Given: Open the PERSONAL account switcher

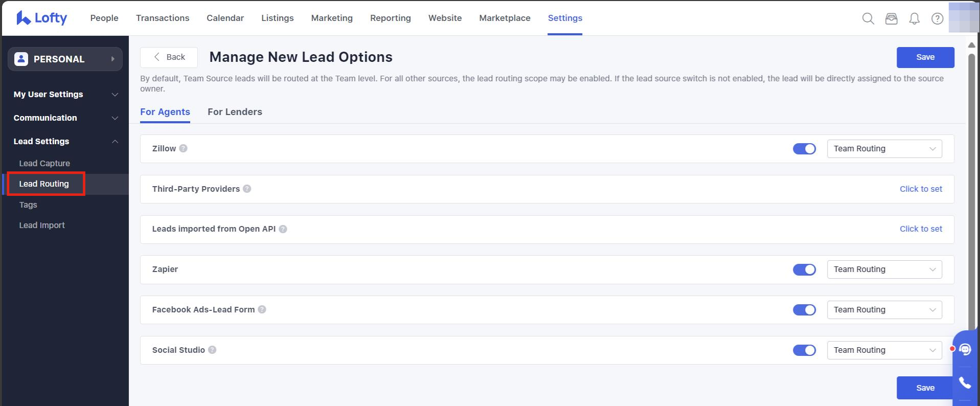Looking at the screenshot, I should point(65,59).
